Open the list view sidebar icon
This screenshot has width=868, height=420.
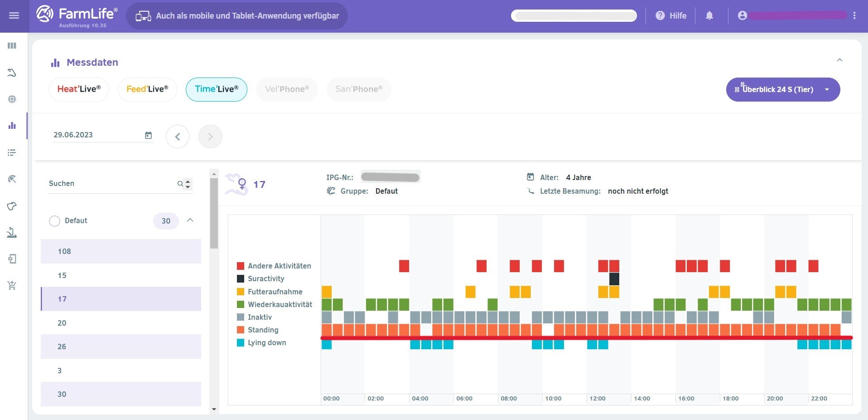click(12, 152)
